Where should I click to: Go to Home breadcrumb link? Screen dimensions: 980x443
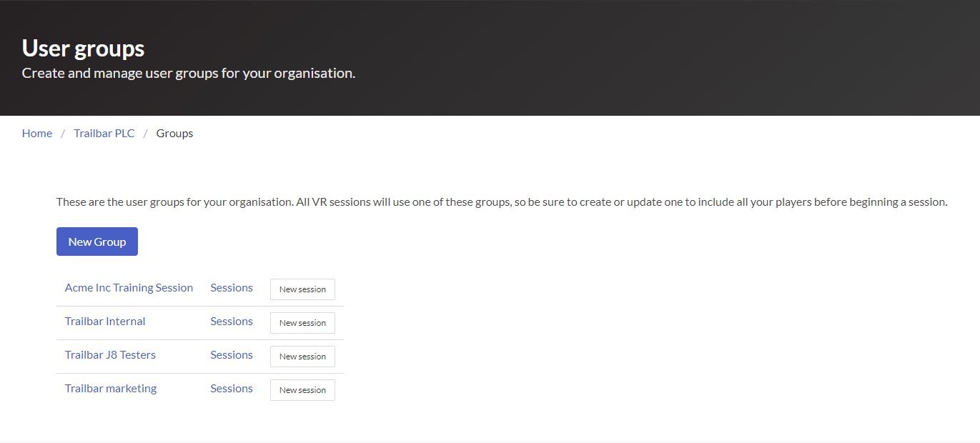point(37,133)
